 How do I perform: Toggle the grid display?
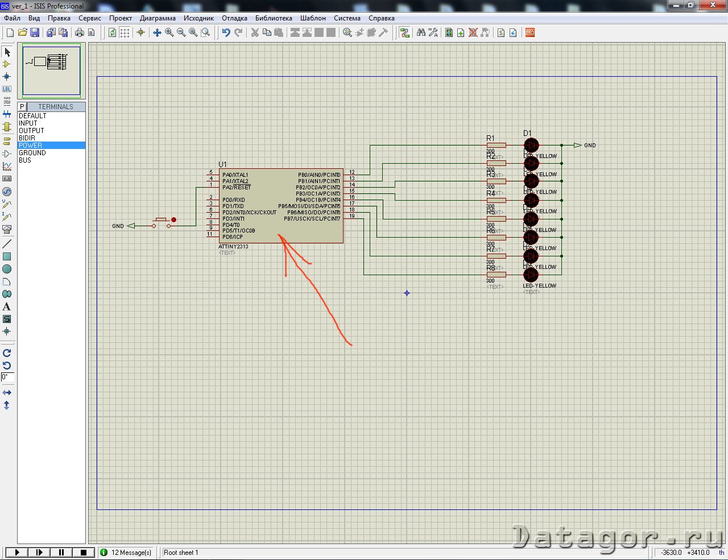pos(125,33)
